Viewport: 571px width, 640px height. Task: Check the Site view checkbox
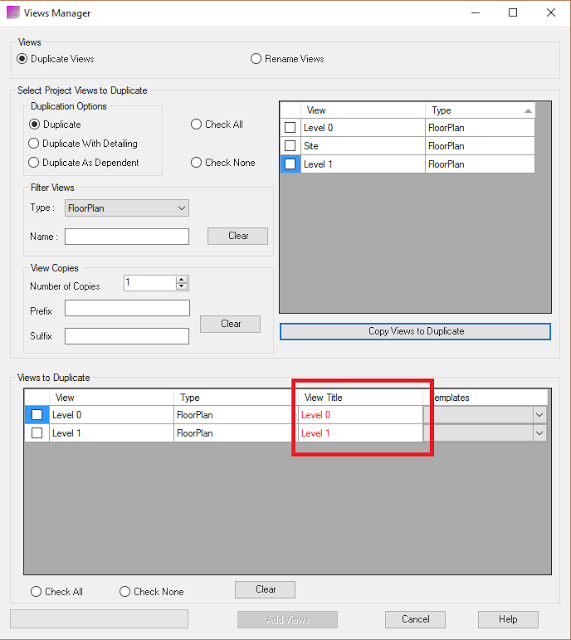coord(290,146)
